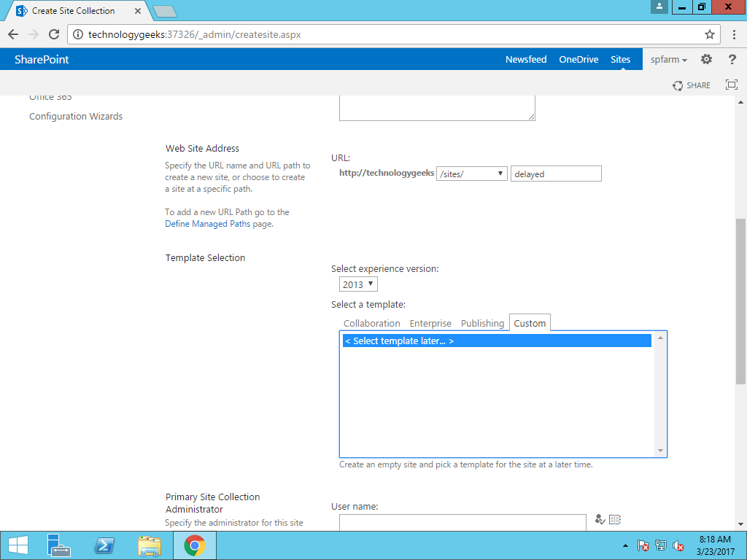Open Windows Start button
Viewport: 747px width, 560px height.
pyautogui.click(x=18, y=545)
